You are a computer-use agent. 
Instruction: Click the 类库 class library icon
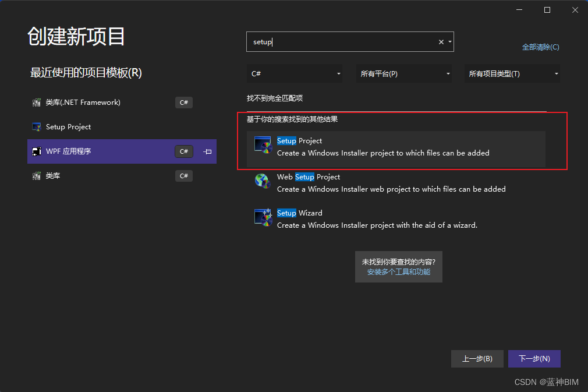37,175
